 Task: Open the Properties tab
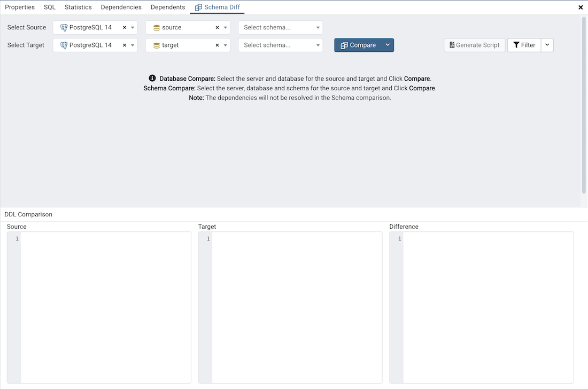coord(19,7)
